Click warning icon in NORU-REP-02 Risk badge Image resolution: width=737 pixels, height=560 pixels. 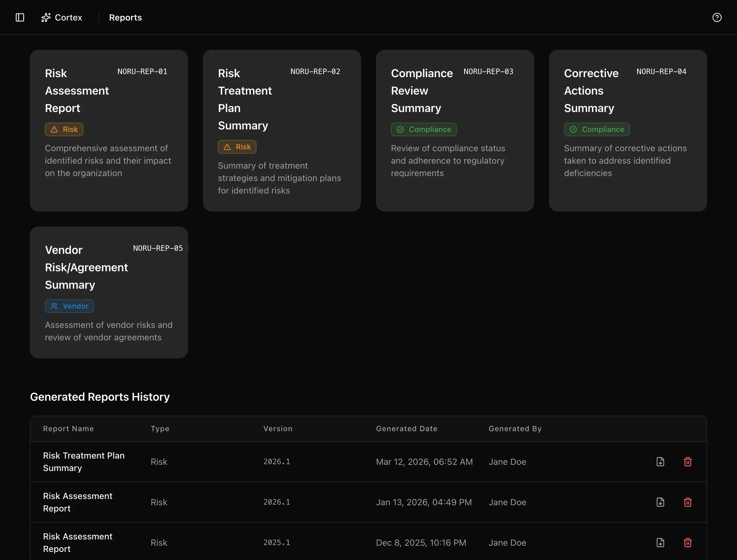click(x=227, y=147)
